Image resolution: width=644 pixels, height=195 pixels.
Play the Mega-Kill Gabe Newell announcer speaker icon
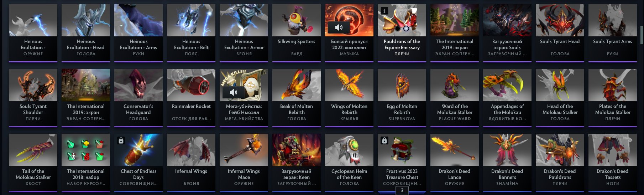(234, 92)
